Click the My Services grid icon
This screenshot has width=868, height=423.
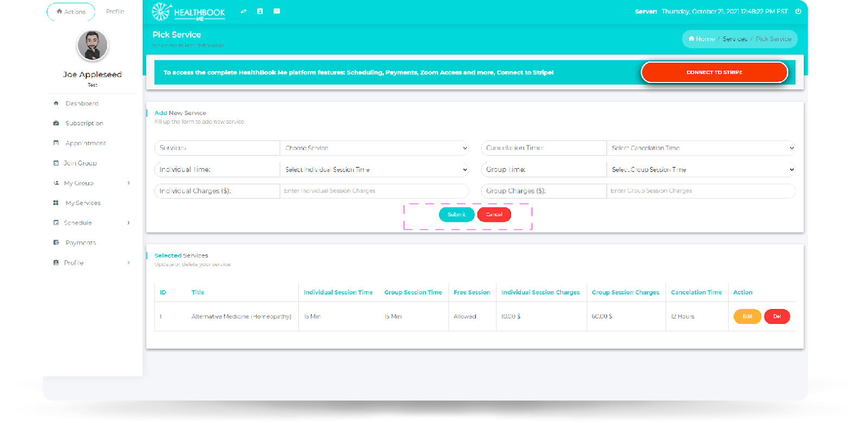(56, 203)
